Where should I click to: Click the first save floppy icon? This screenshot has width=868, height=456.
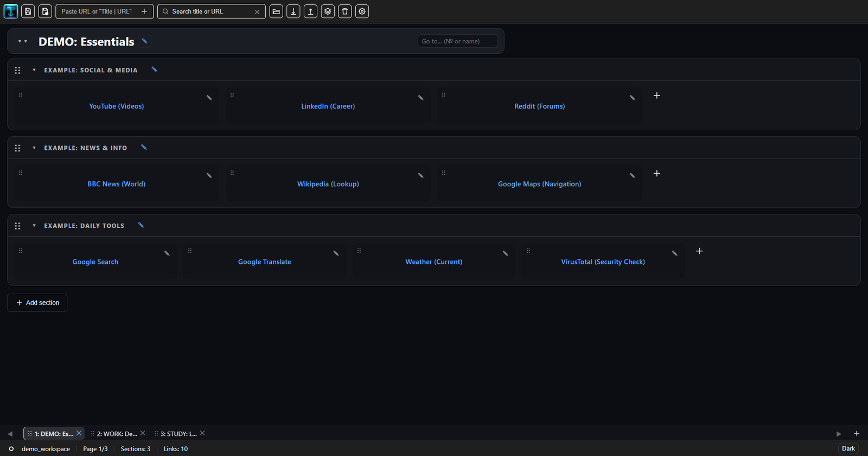28,11
